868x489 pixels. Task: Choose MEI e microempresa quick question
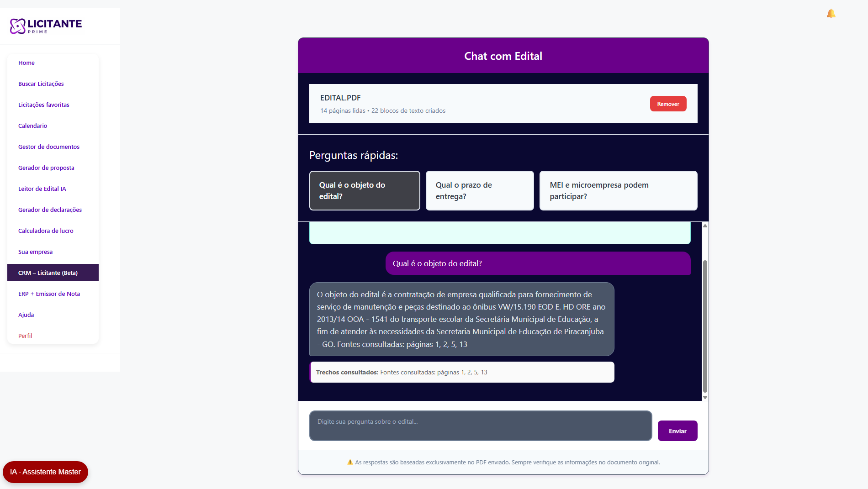pos(618,191)
